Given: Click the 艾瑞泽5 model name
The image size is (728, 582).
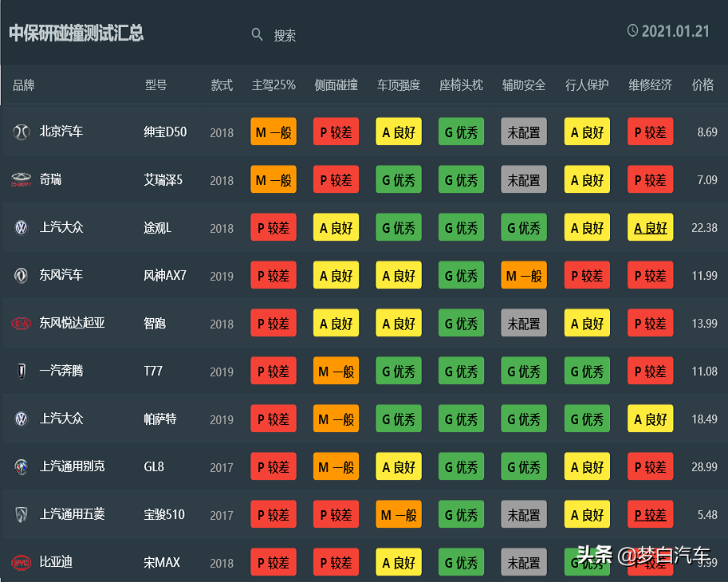Looking at the screenshot, I should coord(163,180).
